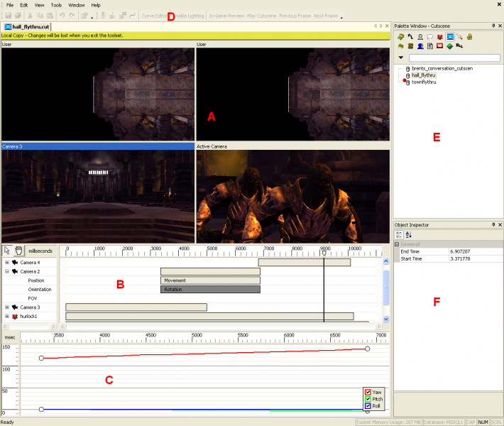Toggle the Roll curve checkbox
Image resolution: width=504 pixels, height=426 pixels.
368,406
